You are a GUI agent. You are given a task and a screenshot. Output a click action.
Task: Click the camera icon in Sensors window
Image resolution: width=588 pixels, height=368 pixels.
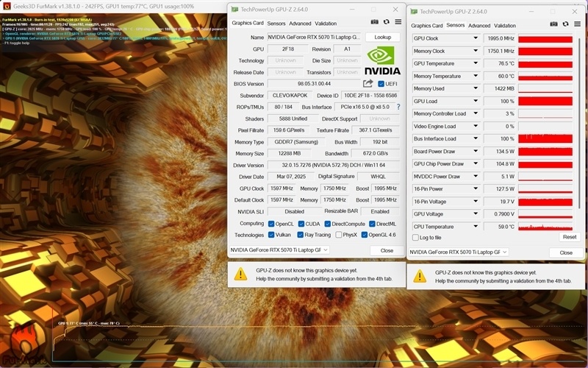click(553, 24)
